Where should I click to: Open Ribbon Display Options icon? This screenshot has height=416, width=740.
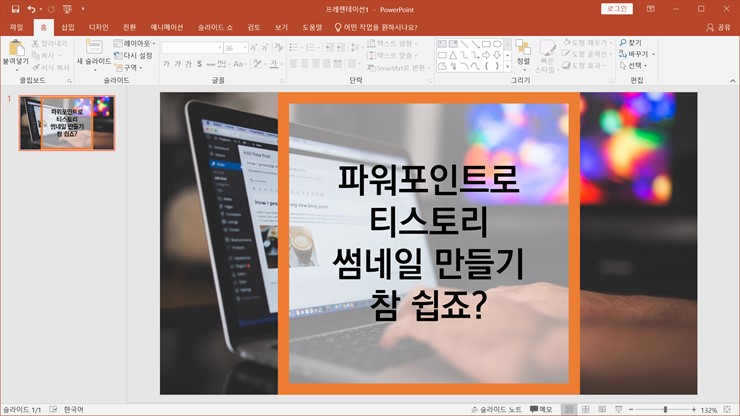click(651, 9)
